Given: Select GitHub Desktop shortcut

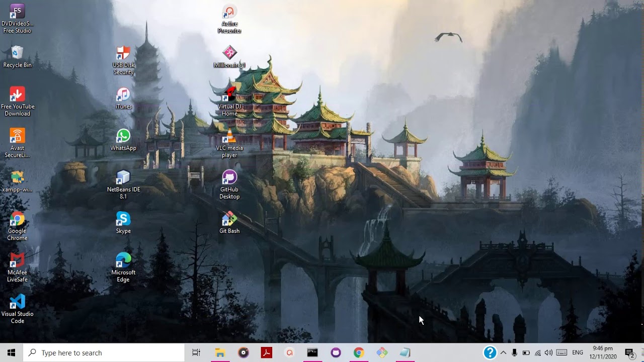Looking at the screenshot, I should point(229,185).
